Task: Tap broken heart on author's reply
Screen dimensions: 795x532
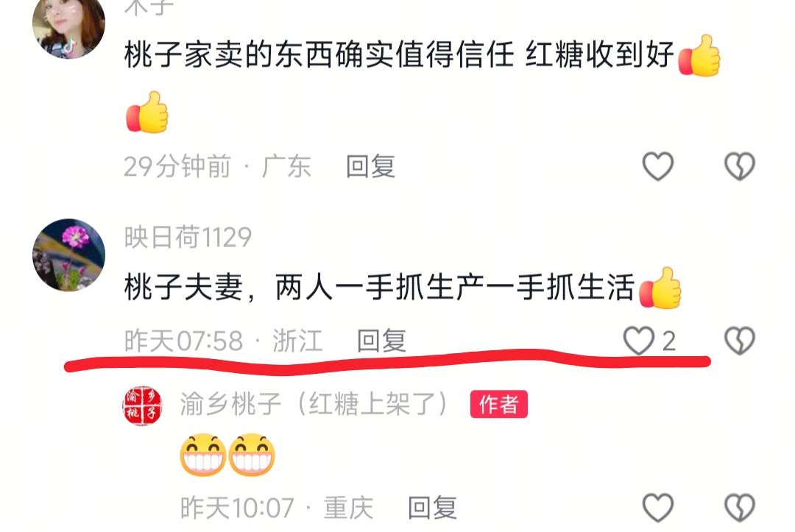Action: click(x=740, y=507)
